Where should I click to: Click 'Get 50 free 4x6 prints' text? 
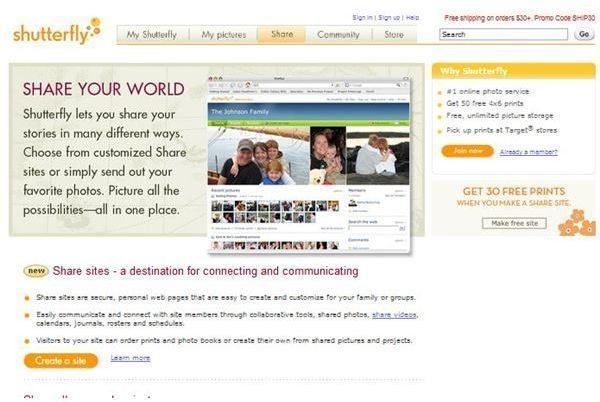(x=485, y=104)
